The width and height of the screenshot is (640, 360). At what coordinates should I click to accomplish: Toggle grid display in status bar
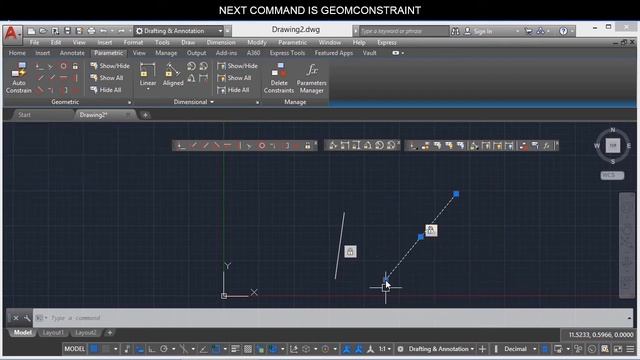tap(94, 349)
